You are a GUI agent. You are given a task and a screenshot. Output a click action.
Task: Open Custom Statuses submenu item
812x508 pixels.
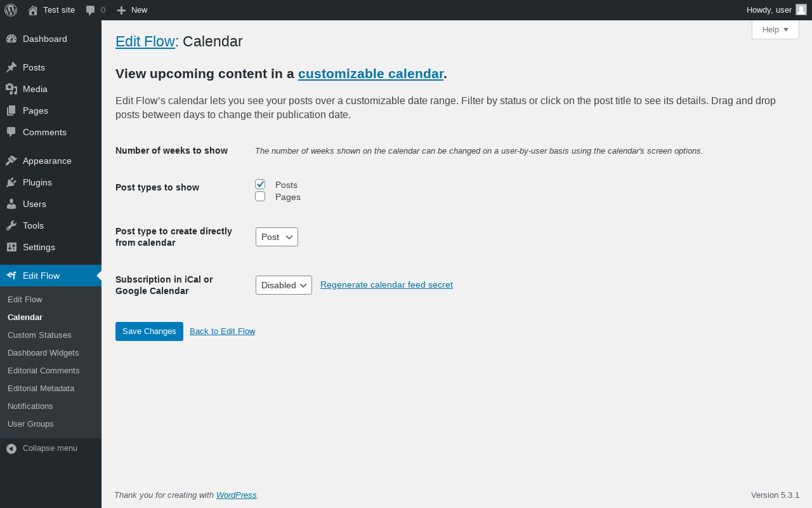click(x=39, y=335)
